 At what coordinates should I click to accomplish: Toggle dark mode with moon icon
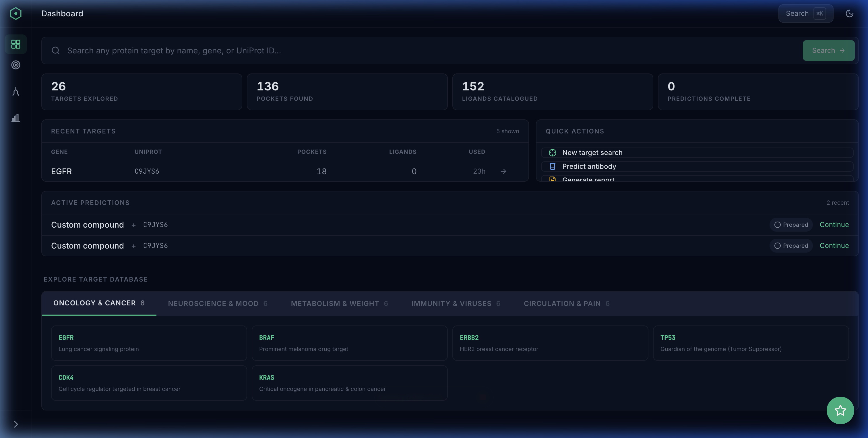[x=849, y=13]
